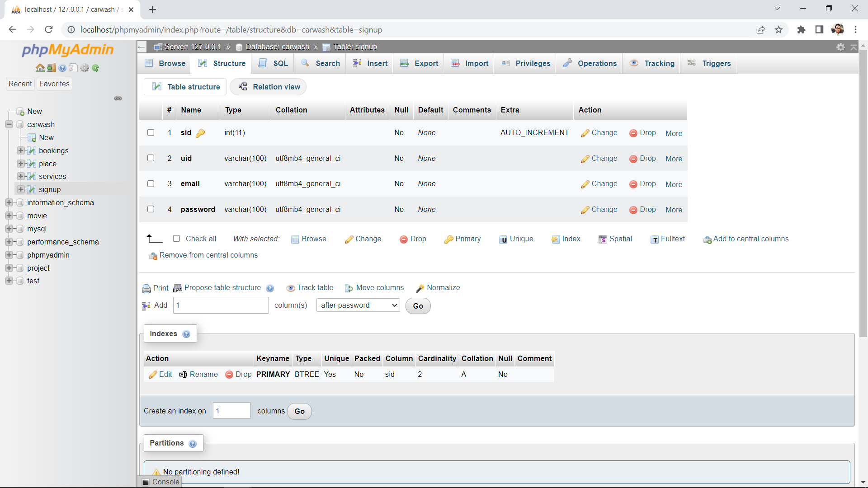Open the settings gear at top right
This screenshot has height=488, width=868.
840,47
